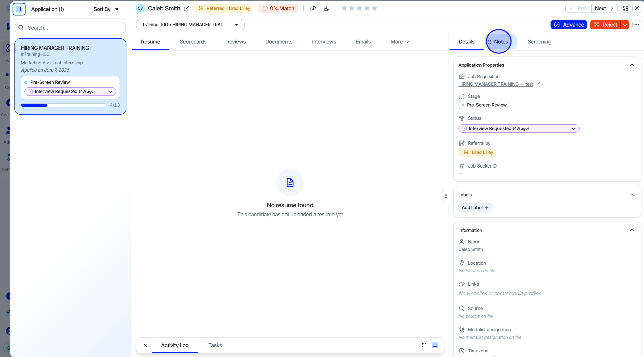Image resolution: width=644 pixels, height=357 pixels.
Task: Go to Next candidate
Action: point(604,8)
